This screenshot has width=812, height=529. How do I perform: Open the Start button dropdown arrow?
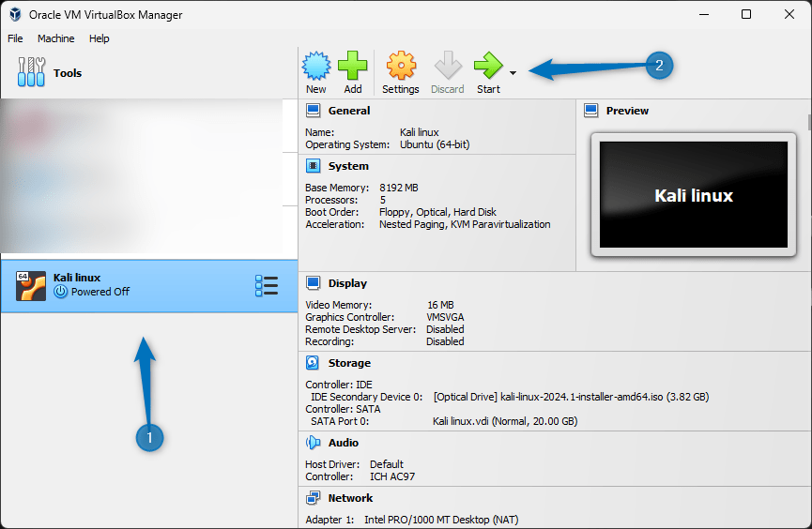(513, 73)
